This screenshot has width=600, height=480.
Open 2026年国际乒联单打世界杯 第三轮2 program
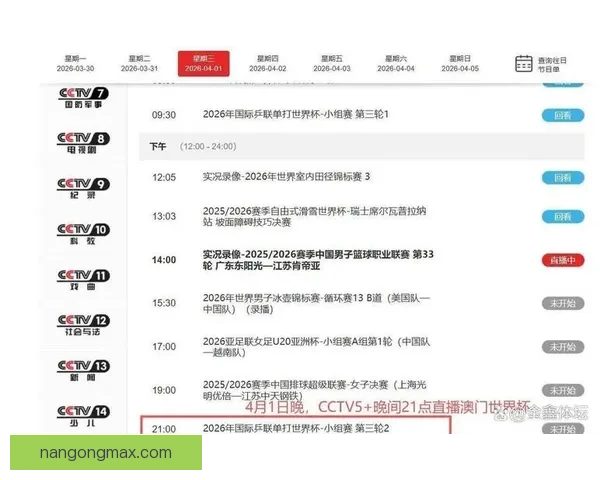click(x=296, y=428)
